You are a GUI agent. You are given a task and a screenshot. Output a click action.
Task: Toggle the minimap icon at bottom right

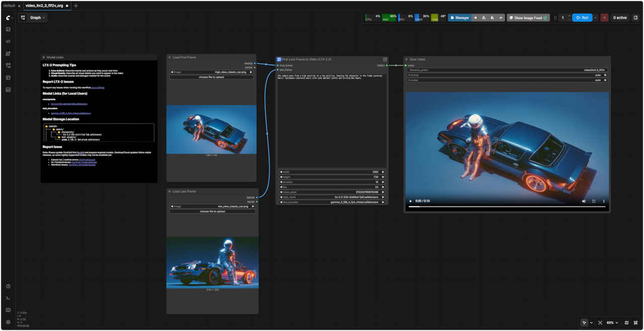click(x=626, y=322)
